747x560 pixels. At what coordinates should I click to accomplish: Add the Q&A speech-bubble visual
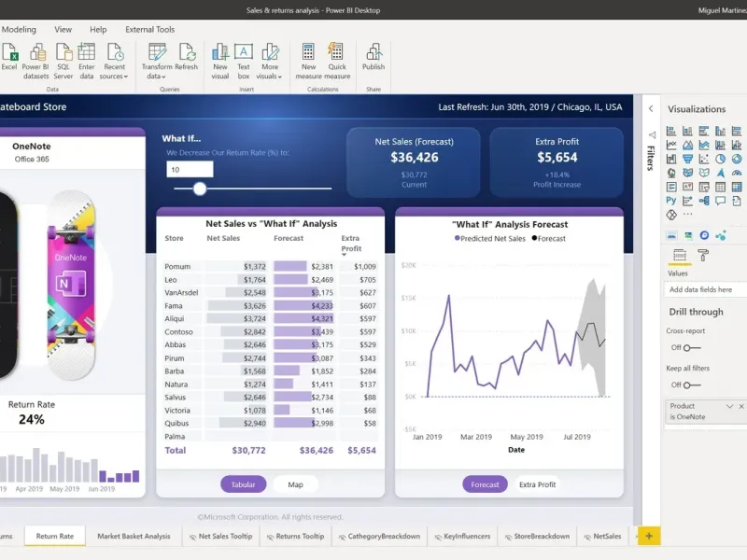point(720,201)
